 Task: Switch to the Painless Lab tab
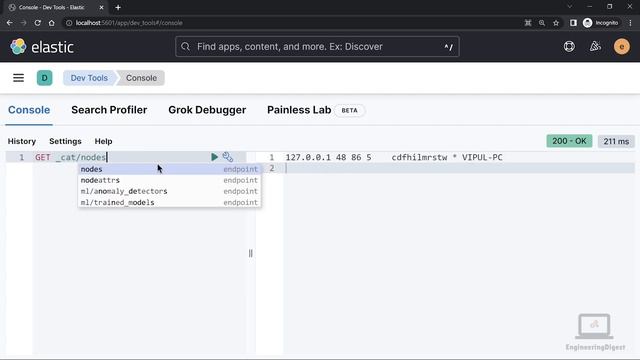(299, 110)
